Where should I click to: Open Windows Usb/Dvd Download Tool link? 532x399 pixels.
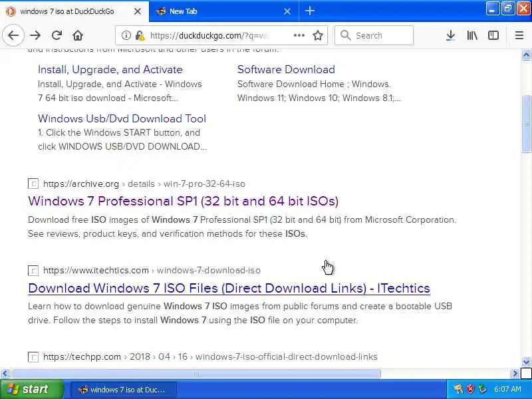[122, 118]
